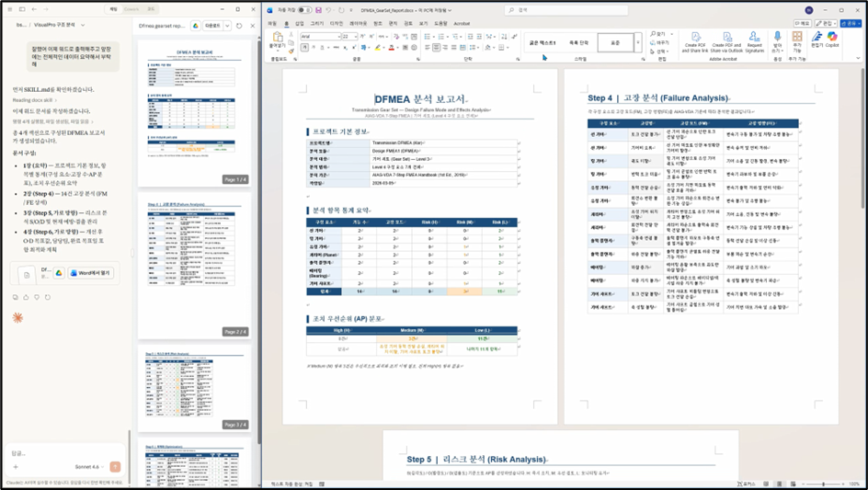
Task: Open the Add-ins grid icon in Word
Action: [797, 37]
